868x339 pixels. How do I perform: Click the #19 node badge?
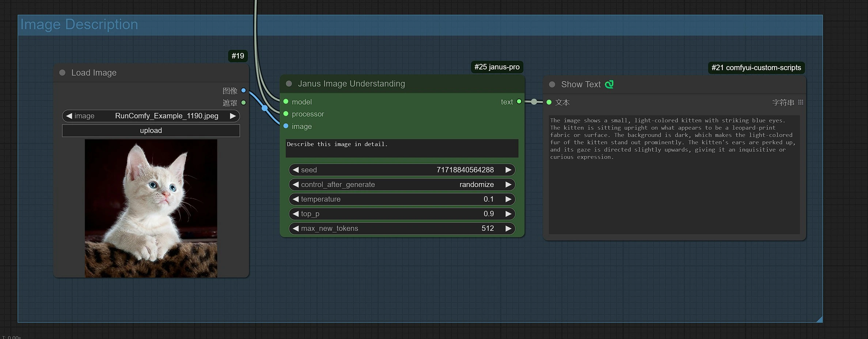[x=238, y=56]
